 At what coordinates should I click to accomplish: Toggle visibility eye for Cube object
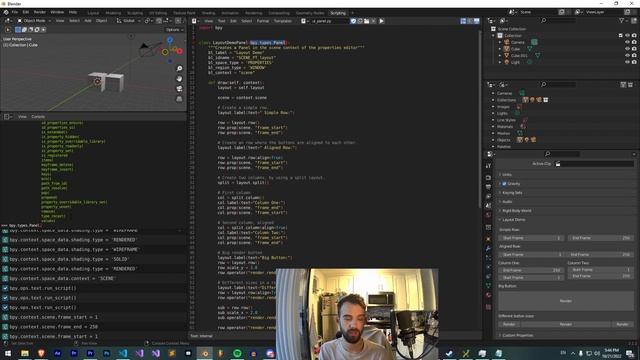627,49
